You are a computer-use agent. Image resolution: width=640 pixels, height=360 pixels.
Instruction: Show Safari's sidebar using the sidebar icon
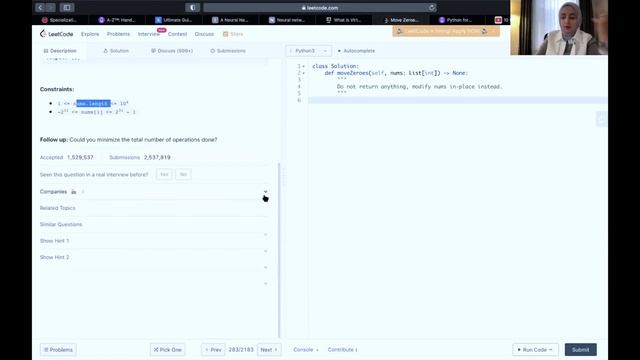(67, 7)
